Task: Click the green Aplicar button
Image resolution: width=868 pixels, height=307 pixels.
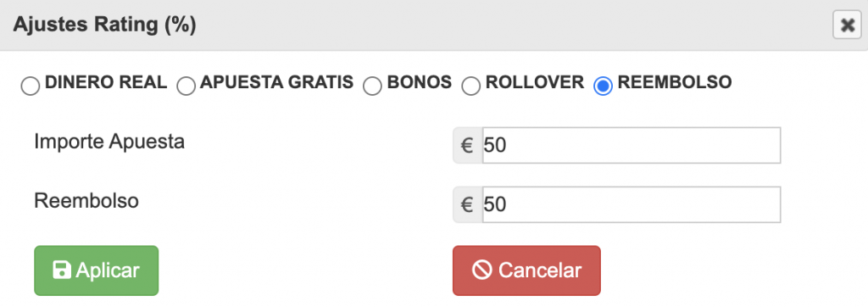Action: (x=97, y=271)
